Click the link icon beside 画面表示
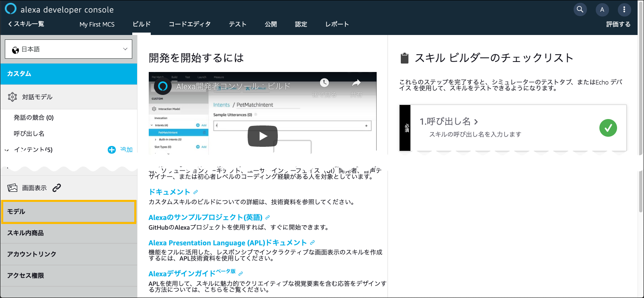 coord(57,187)
